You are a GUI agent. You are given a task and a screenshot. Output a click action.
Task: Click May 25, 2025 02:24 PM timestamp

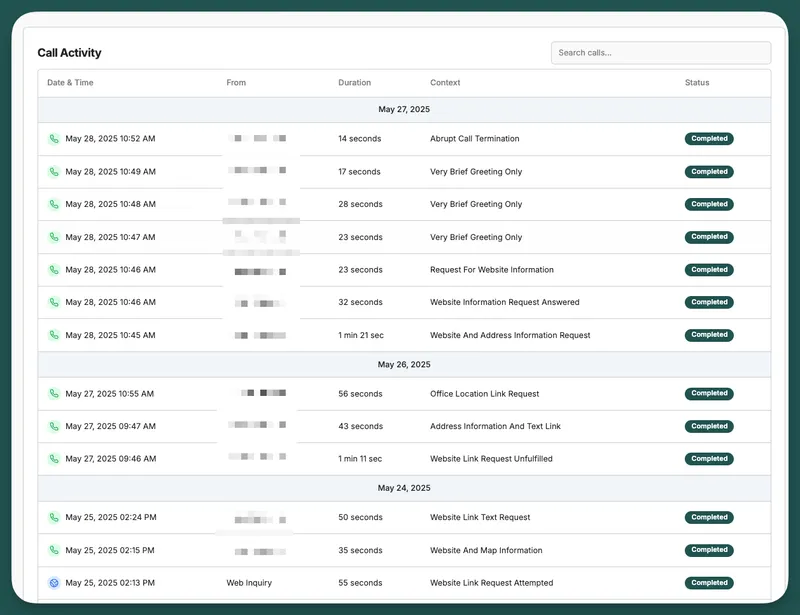(x=111, y=518)
